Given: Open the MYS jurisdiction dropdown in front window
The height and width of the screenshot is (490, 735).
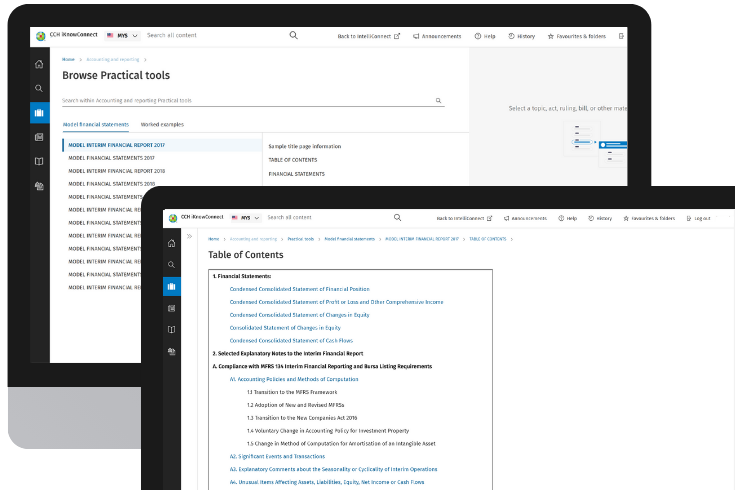Looking at the screenshot, I should click(240, 217).
